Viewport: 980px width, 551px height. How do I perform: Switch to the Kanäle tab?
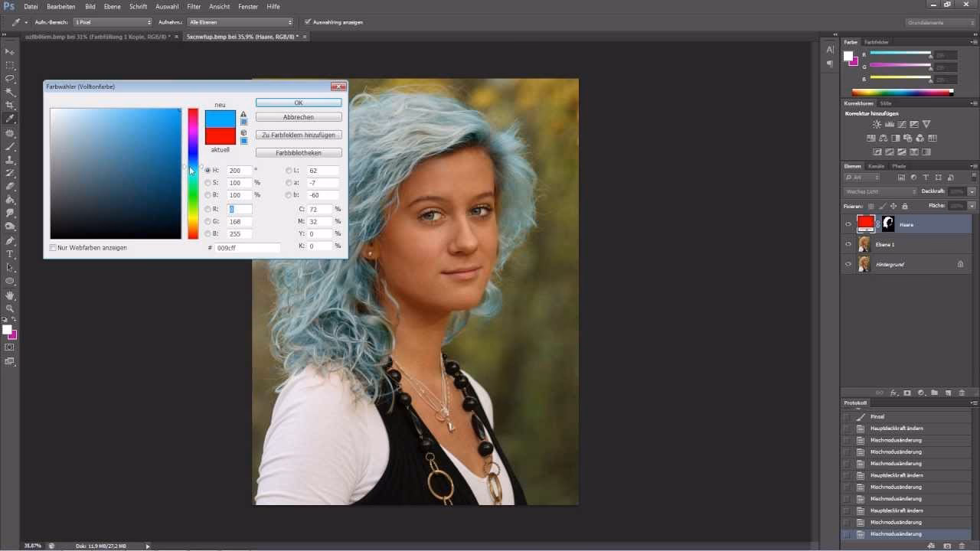coord(876,166)
